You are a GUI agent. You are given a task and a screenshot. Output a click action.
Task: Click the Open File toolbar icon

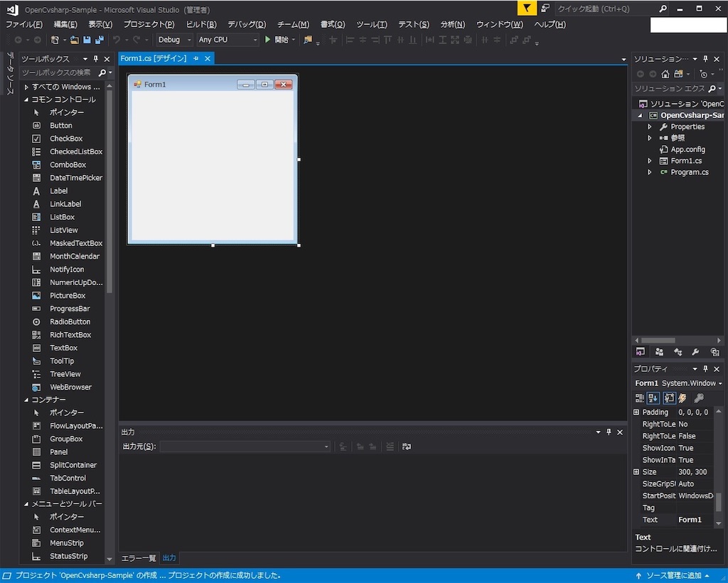pos(74,40)
